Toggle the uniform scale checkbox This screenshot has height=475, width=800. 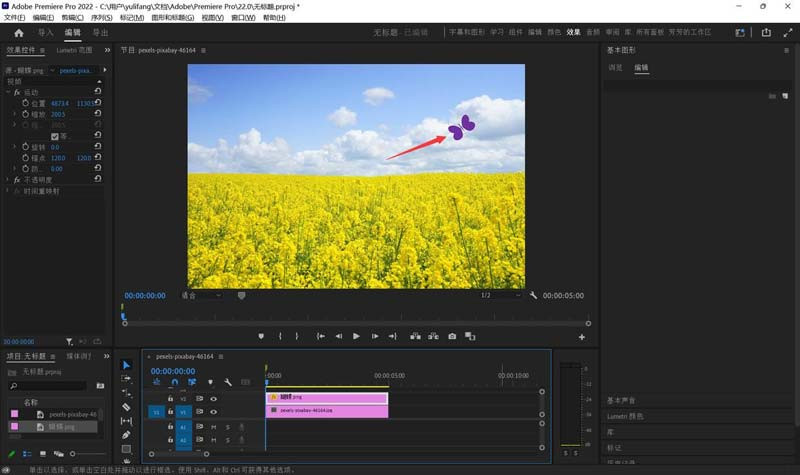tap(53, 136)
